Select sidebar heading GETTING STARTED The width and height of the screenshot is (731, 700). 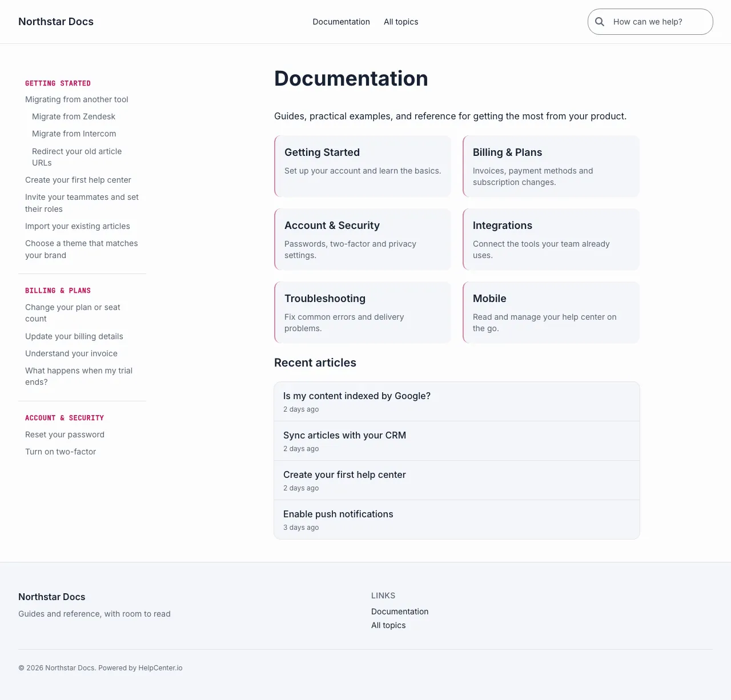pos(58,83)
